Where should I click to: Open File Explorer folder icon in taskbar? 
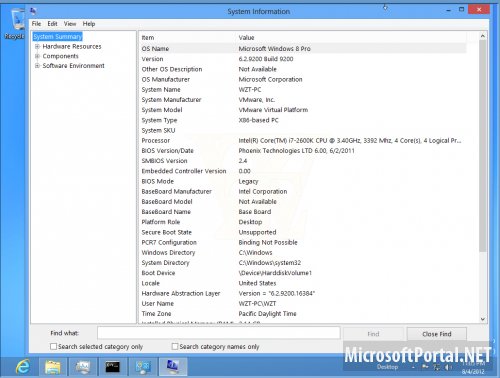point(53,367)
